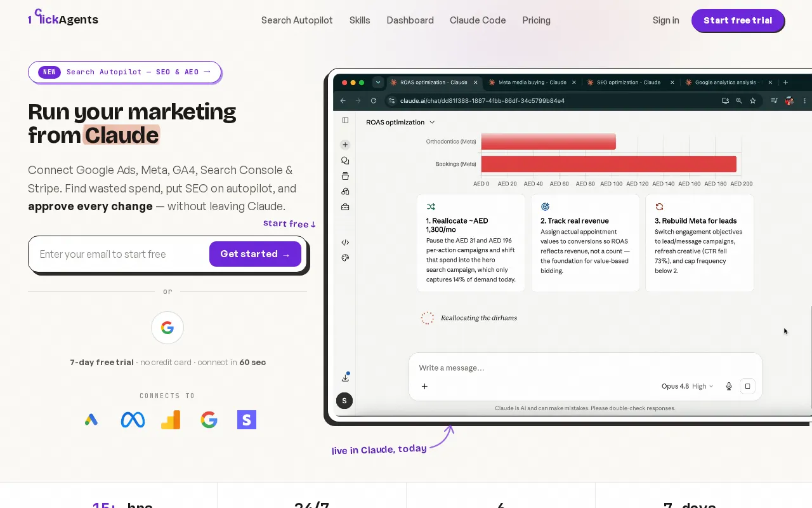Switch to SEO optimization - Claude tab
The image size is (812, 508).
tap(629, 83)
